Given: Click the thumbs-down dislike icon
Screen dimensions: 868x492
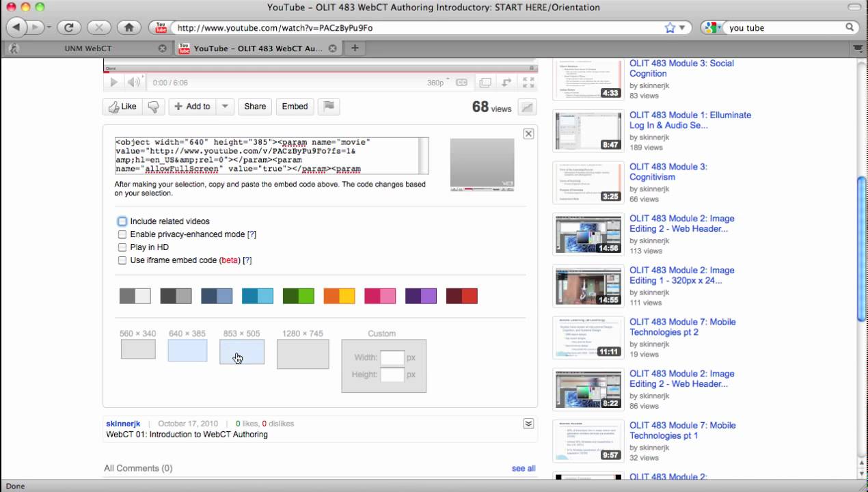Looking at the screenshot, I should (x=153, y=107).
